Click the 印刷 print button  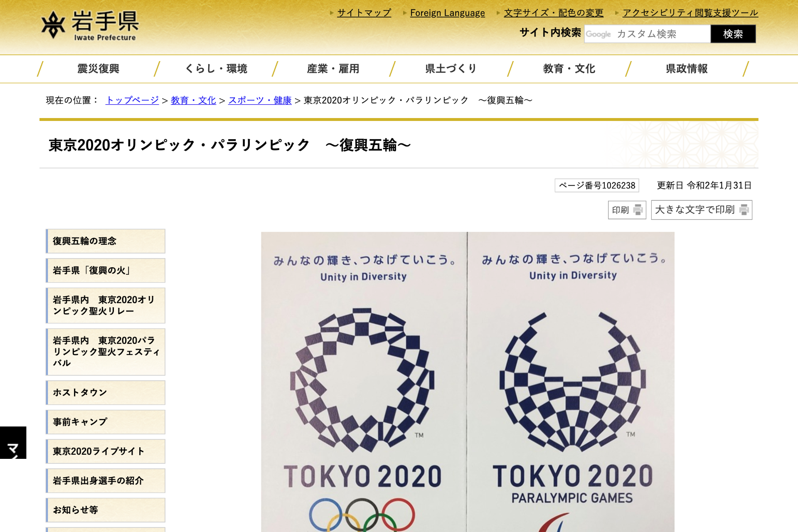(627, 210)
